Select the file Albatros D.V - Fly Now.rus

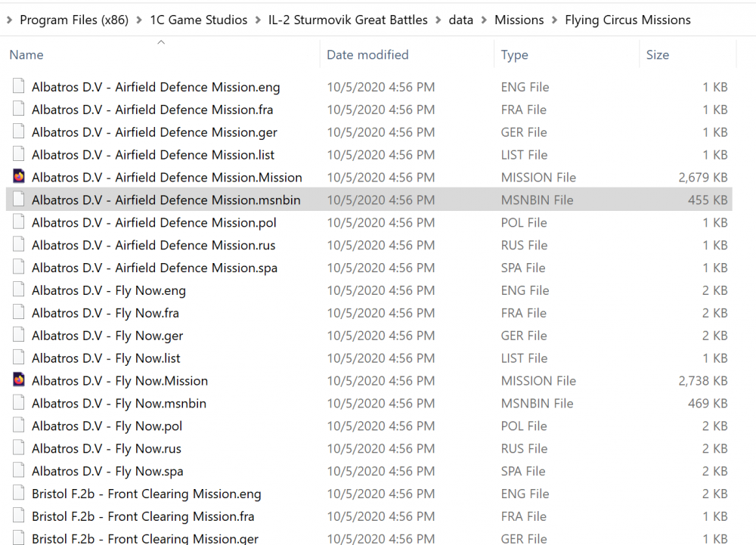point(105,448)
